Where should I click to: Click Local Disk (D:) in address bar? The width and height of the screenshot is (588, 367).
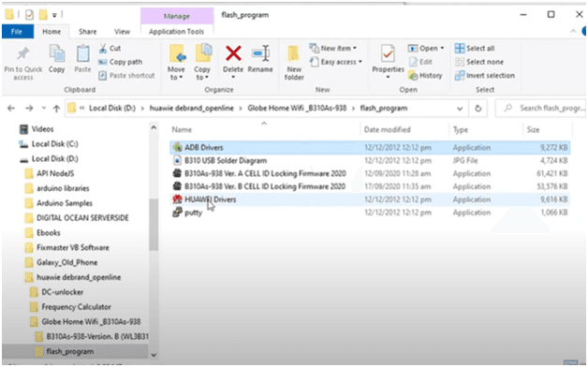[x=111, y=109]
